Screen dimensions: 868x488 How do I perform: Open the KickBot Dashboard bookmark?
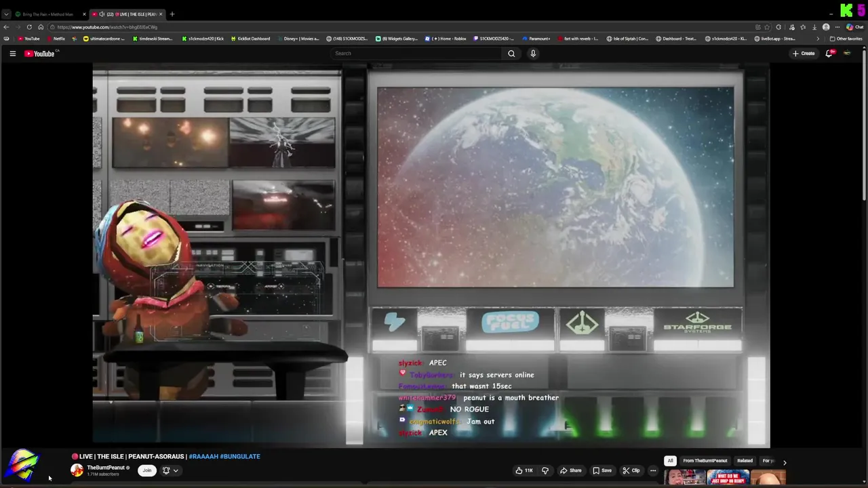[x=250, y=39]
